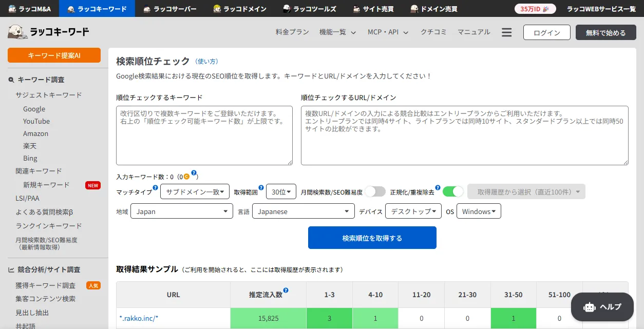Select 楽天 in the sidebar
The height and width of the screenshot is (329, 644).
[30, 146]
